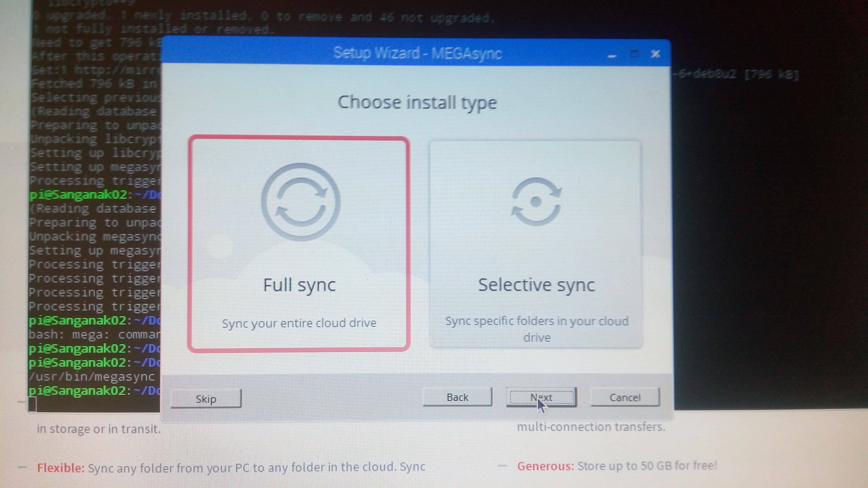
Task: Click the terminal cursor block at the last prompt
Action: 32,404
